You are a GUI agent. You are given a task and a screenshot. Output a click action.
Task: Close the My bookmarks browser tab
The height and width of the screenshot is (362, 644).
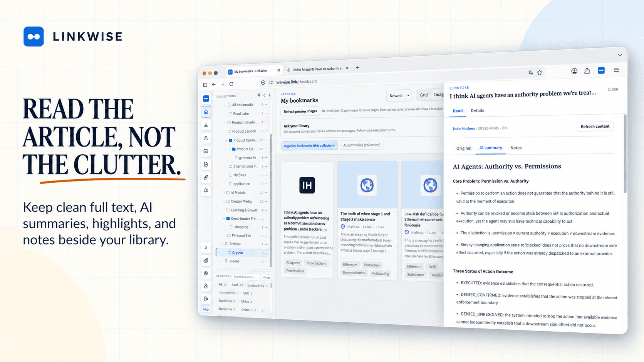click(x=278, y=70)
